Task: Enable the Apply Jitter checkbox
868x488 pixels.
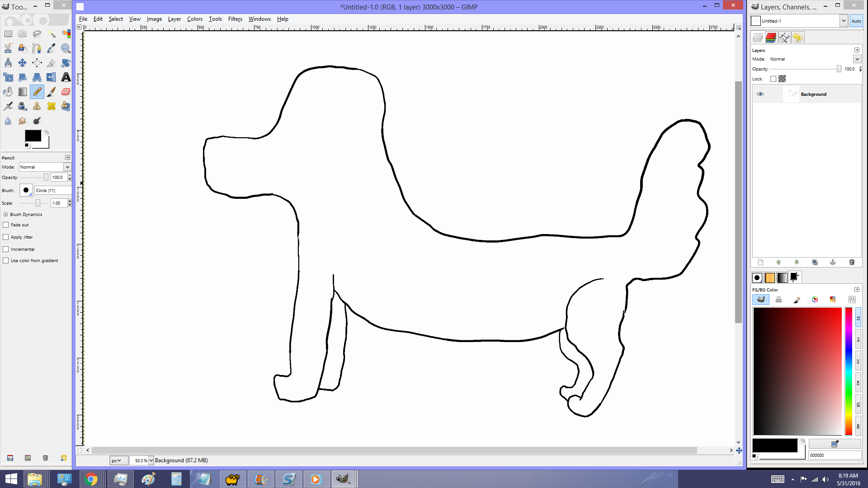Action: [6, 237]
